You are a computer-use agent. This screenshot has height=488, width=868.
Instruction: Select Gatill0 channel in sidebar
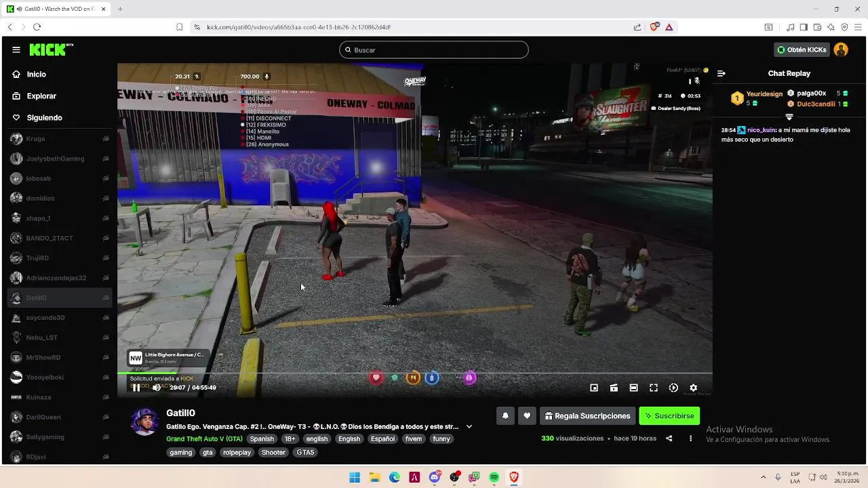click(60, 298)
